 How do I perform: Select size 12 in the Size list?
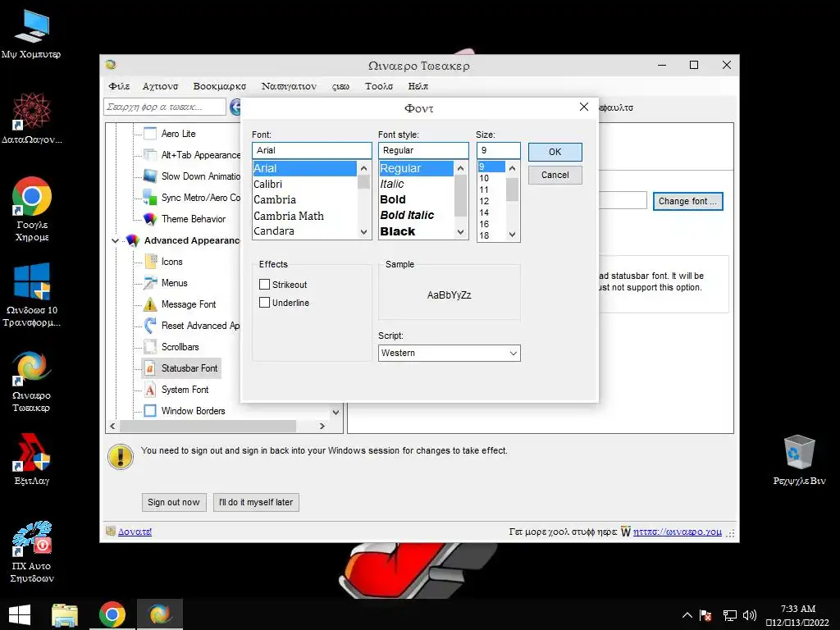[491, 202]
